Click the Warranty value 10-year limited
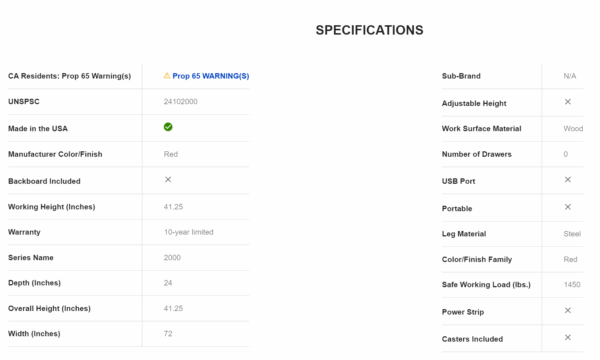600x360 pixels. tap(189, 232)
